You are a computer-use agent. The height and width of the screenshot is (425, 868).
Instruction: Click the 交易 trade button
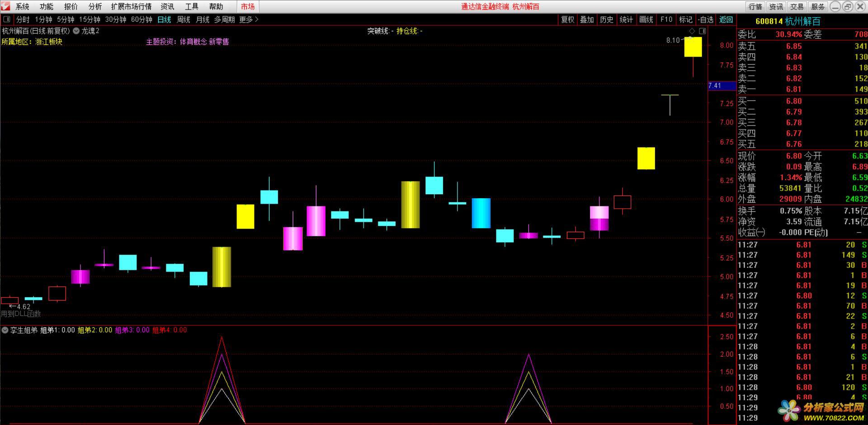(797, 6)
